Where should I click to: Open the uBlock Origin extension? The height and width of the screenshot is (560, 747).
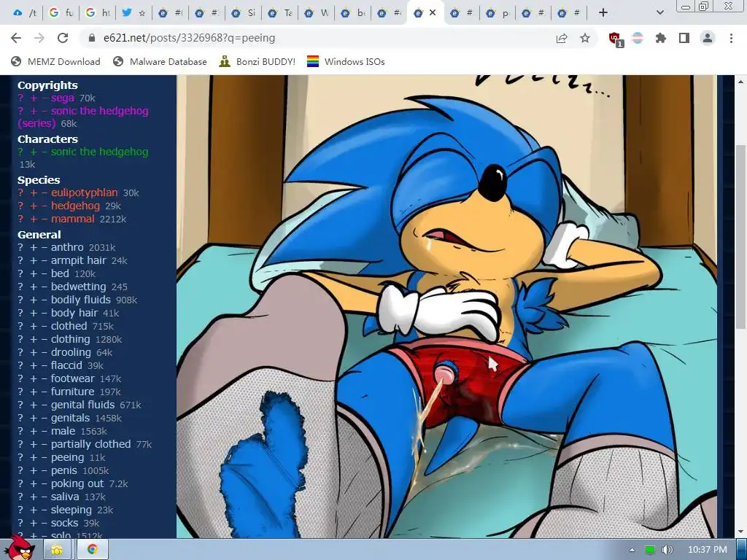(616, 39)
